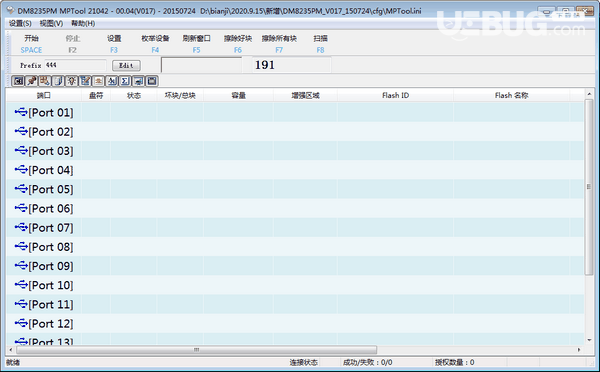
Task: Click the 成功/失败 : 0/0 status entry
Action: pos(367,362)
